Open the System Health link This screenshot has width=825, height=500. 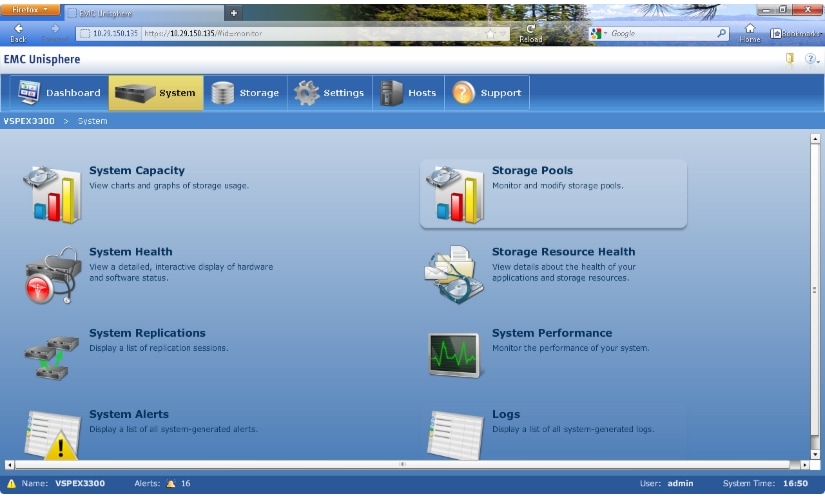130,252
